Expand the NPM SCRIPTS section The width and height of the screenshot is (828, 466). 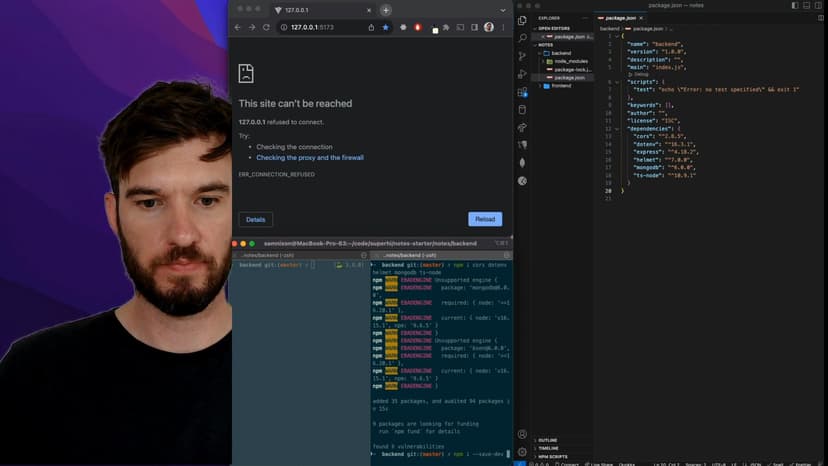pos(554,456)
